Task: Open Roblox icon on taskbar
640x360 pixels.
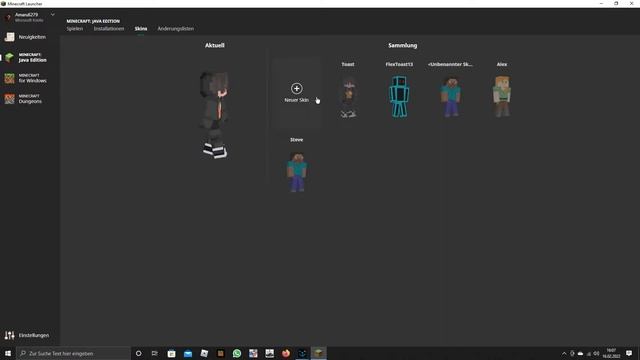Action: coord(204,353)
